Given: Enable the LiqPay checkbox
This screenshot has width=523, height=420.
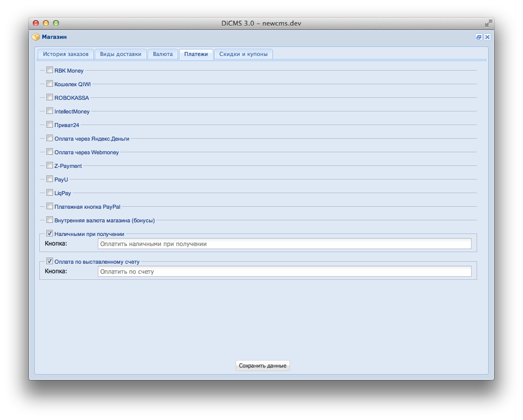Looking at the screenshot, I should 50,193.
